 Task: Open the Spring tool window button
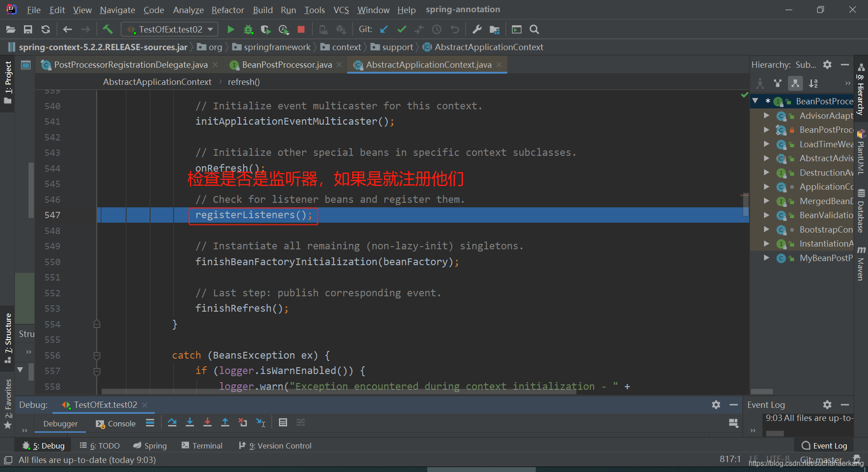150,446
